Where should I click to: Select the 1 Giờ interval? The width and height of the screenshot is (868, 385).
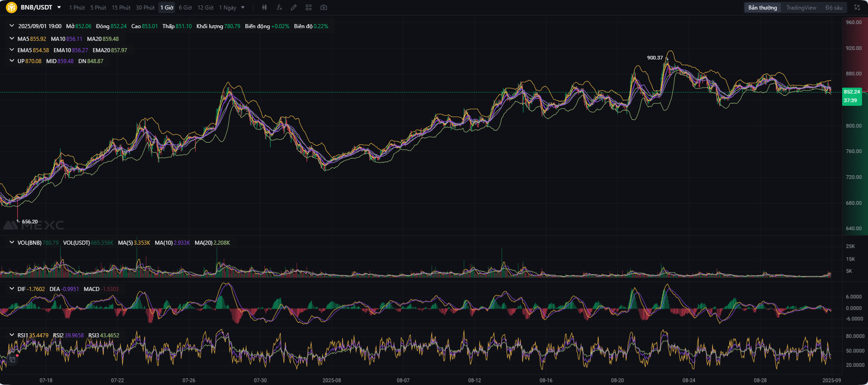click(x=167, y=8)
